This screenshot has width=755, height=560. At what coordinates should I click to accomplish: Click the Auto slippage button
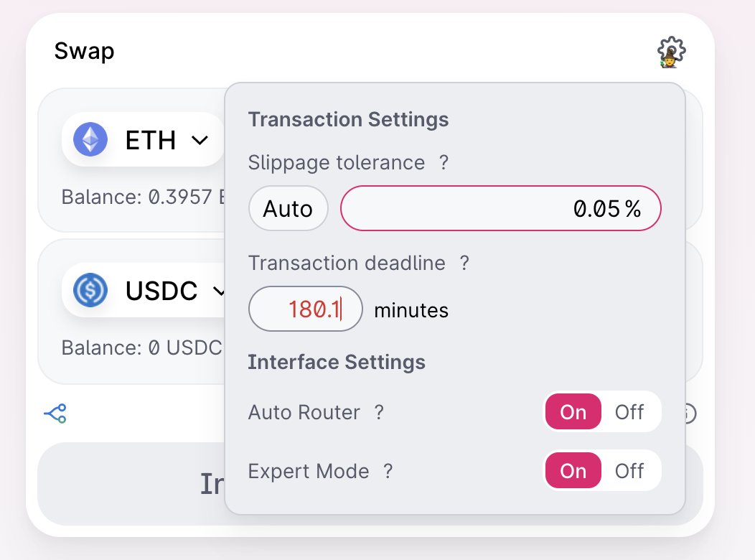pyautogui.click(x=288, y=208)
